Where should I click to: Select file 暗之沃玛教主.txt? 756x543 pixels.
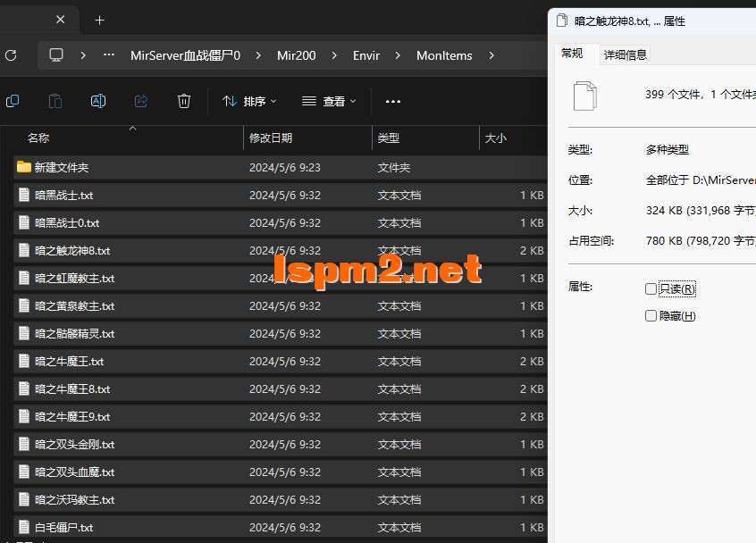tap(280, 499)
